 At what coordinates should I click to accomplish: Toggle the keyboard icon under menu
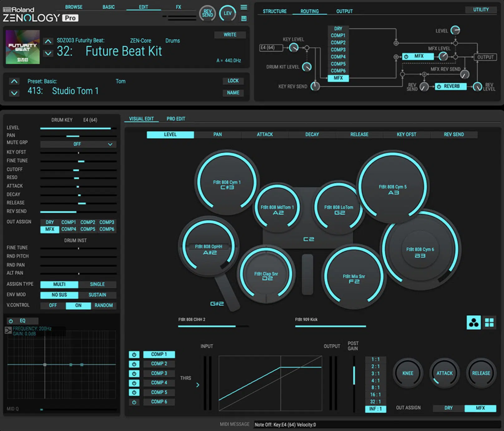pyautogui.click(x=244, y=18)
